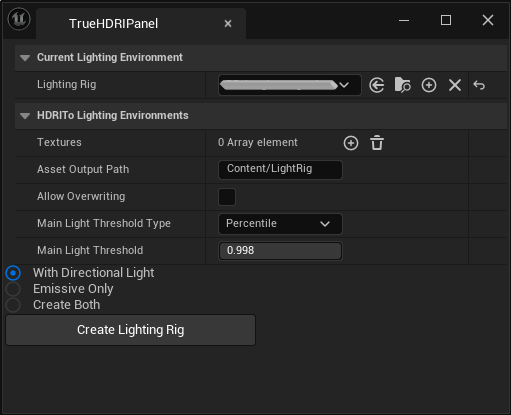Select the Textures property label

[x=59, y=142]
